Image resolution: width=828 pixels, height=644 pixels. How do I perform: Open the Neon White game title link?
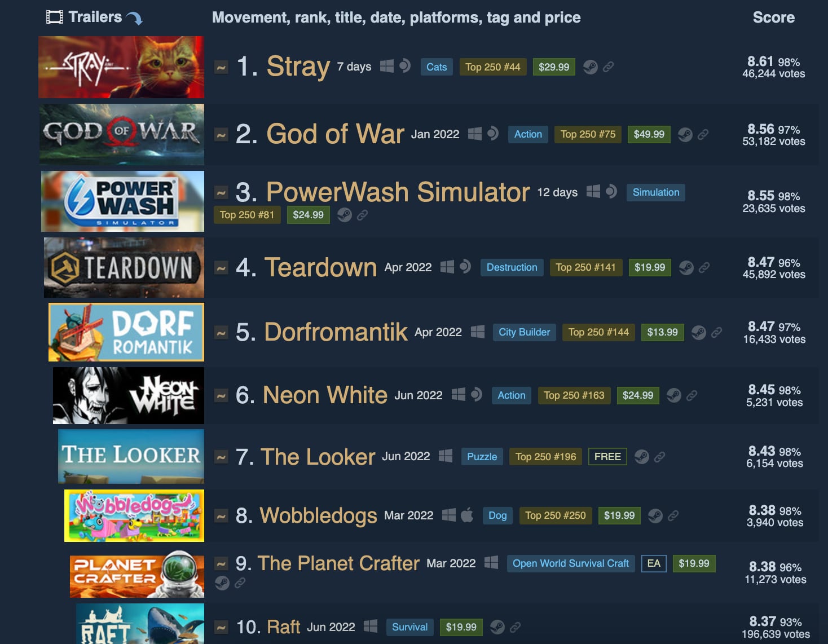[x=325, y=395]
